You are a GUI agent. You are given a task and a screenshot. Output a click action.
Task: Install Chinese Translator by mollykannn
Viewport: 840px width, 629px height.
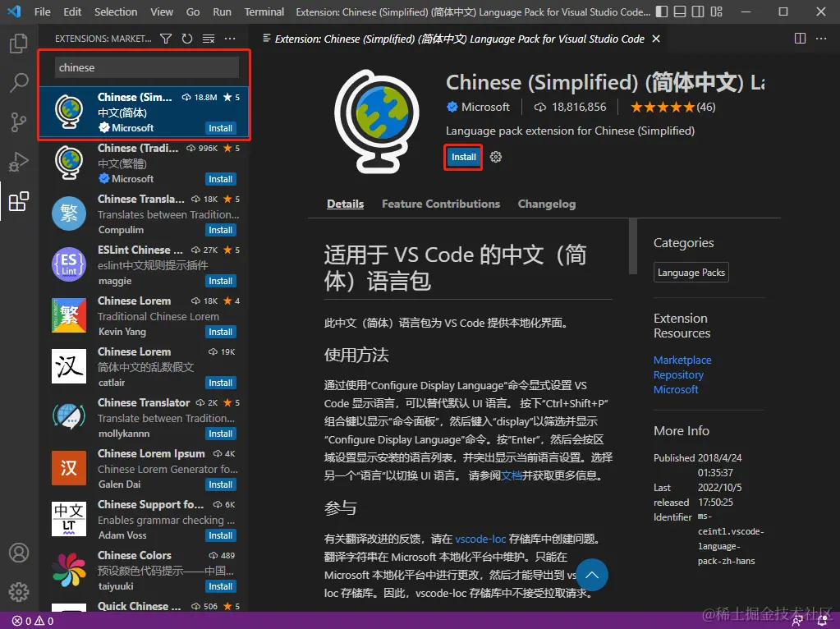pos(220,434)
